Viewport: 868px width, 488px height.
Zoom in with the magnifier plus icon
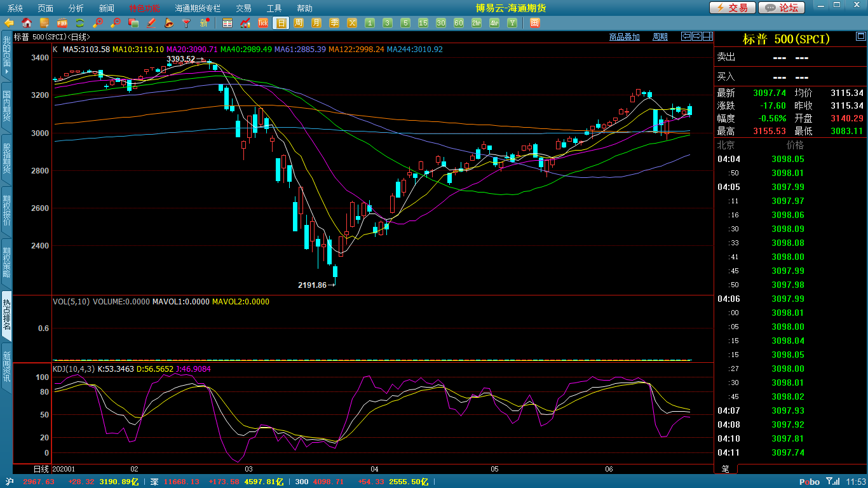(98, 23)
